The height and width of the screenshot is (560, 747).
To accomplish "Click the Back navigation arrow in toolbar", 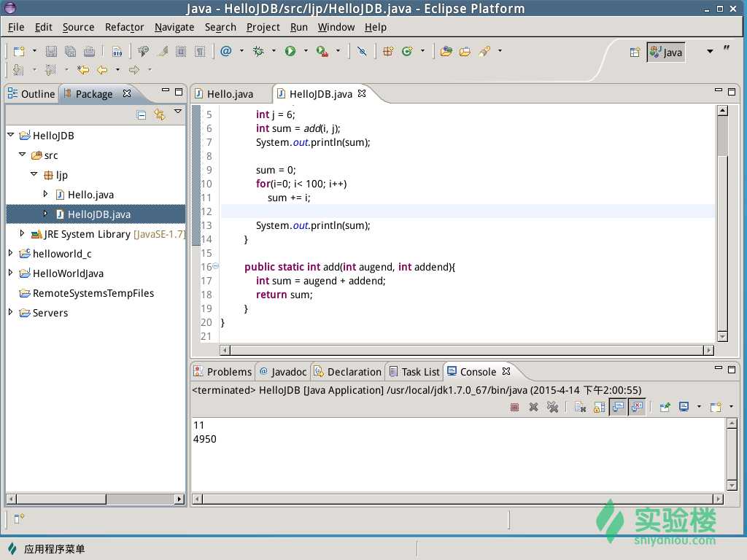I will [x=102, y=70].
